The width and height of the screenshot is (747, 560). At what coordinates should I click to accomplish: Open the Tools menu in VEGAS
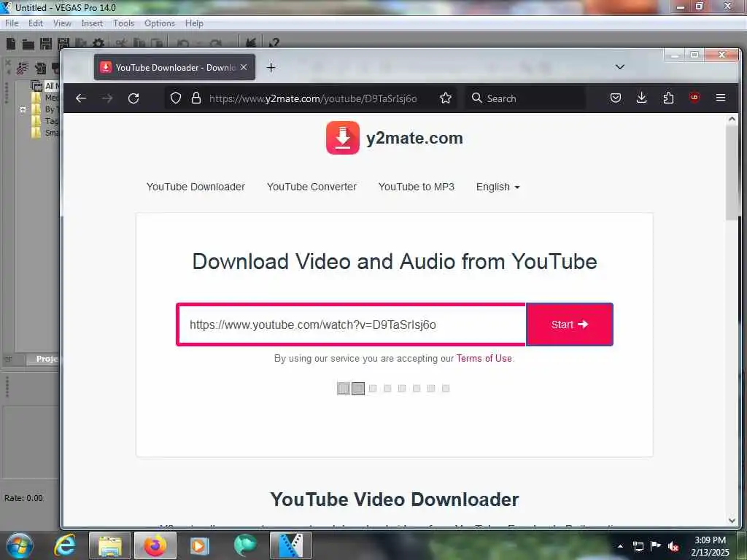[x=123, y=23]
